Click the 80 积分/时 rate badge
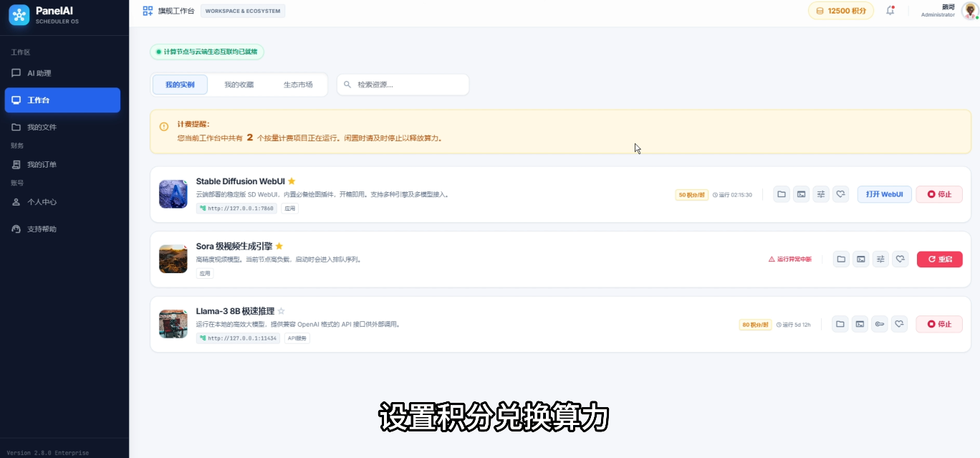Viewport: 980px width, 458px height. (755, 325)
